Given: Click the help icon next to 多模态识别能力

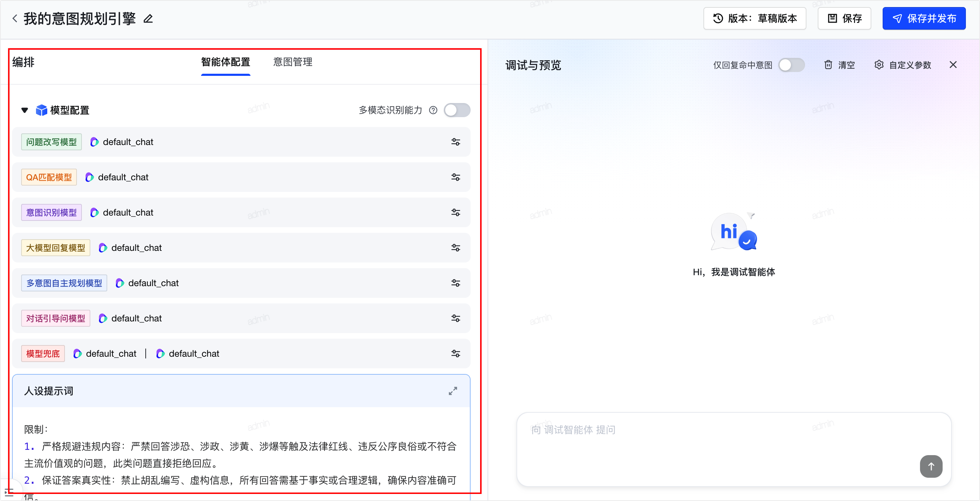Looking at the screenshot, I should (x=433, y=110).
